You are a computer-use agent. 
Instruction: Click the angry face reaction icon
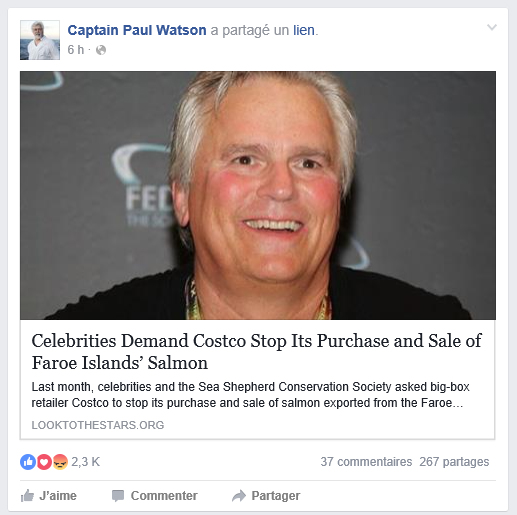[x=60, y=462]
